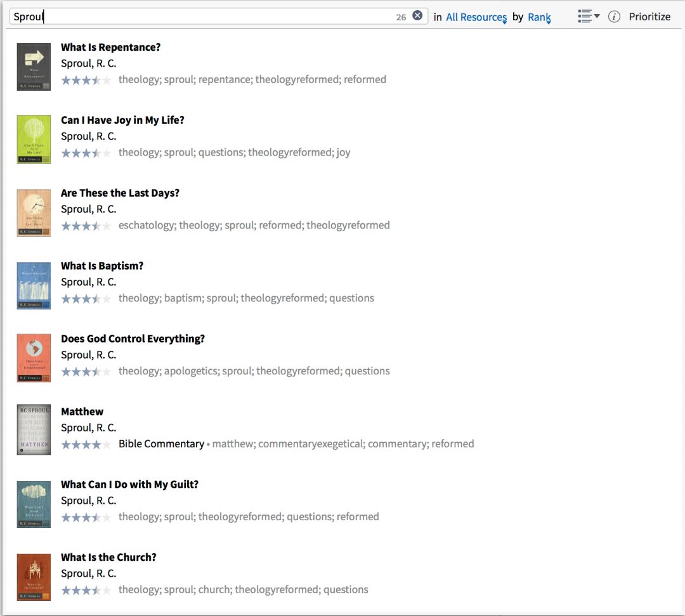
Task: Set star rating for Are These the Last Days?
Action: (86, 226)
